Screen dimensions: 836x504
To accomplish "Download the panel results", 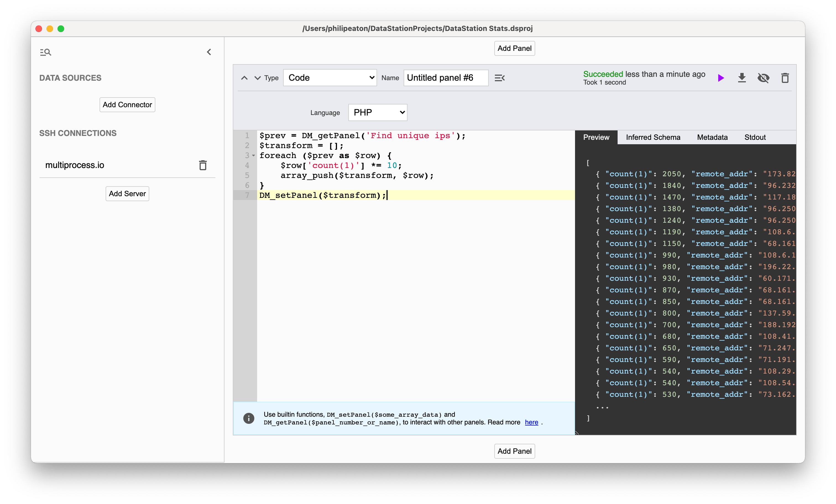I will tap(742, 78).
